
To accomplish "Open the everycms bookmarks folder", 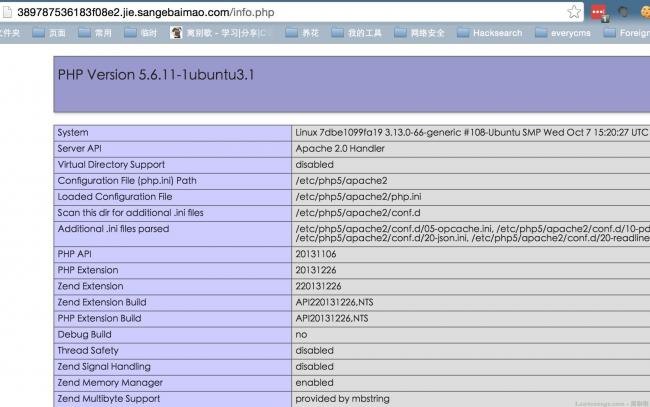I will [563, 33].
